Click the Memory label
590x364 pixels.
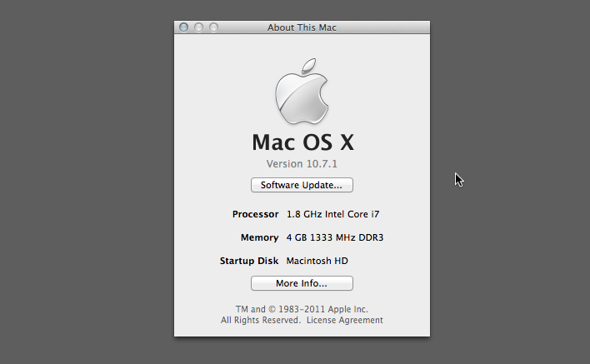coord(259,237)
